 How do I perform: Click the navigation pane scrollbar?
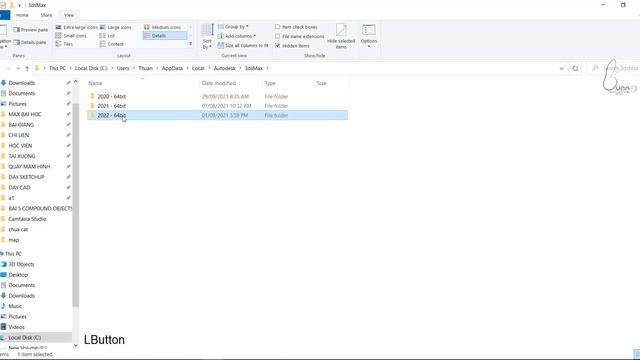click(76, 204)
